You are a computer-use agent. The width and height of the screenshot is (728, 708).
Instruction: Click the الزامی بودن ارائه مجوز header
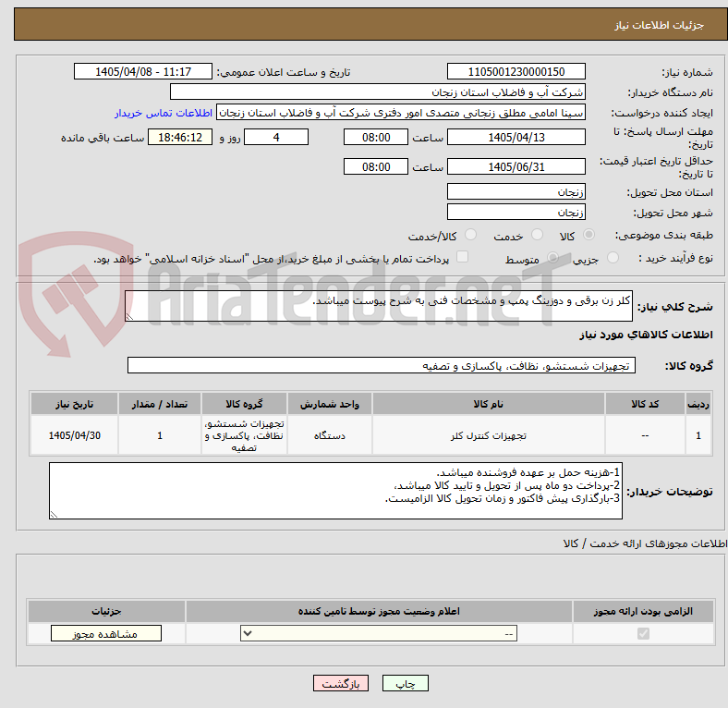[643, 612]
